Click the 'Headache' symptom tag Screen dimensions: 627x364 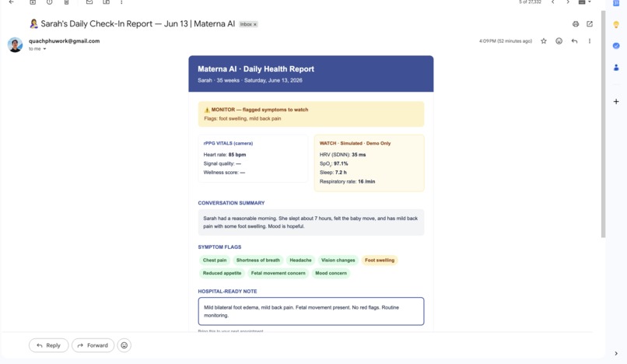click(x=300, y=260)
